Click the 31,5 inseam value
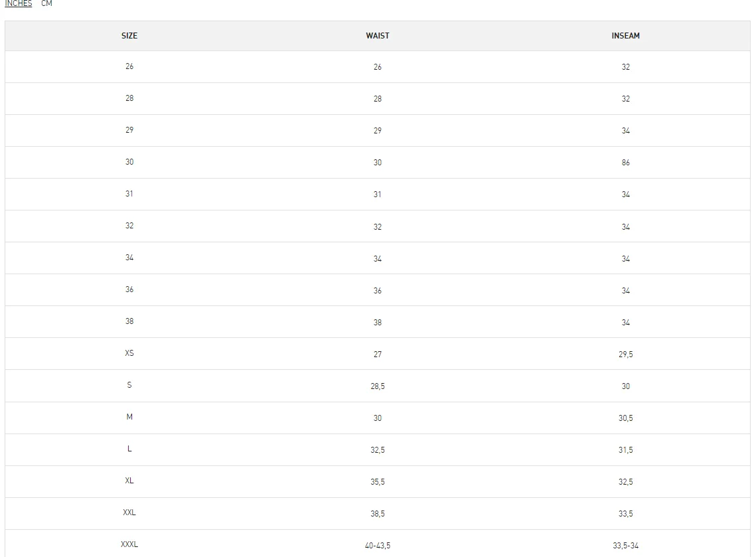This screenshot has height=557, width=756. pos(625,450)
